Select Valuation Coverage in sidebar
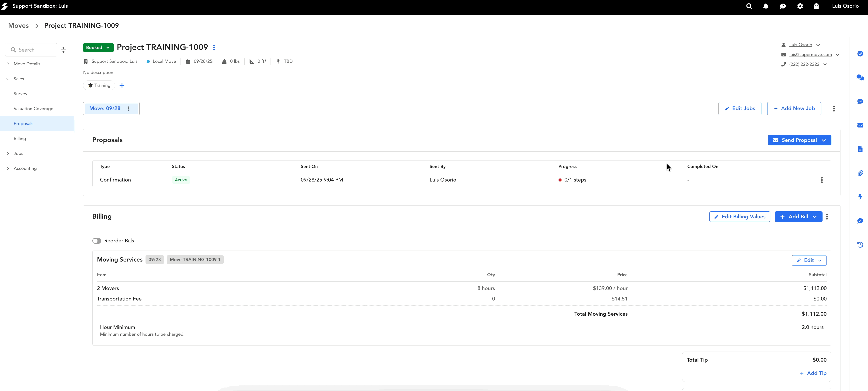Screen dimensions: 868x391 33,108
